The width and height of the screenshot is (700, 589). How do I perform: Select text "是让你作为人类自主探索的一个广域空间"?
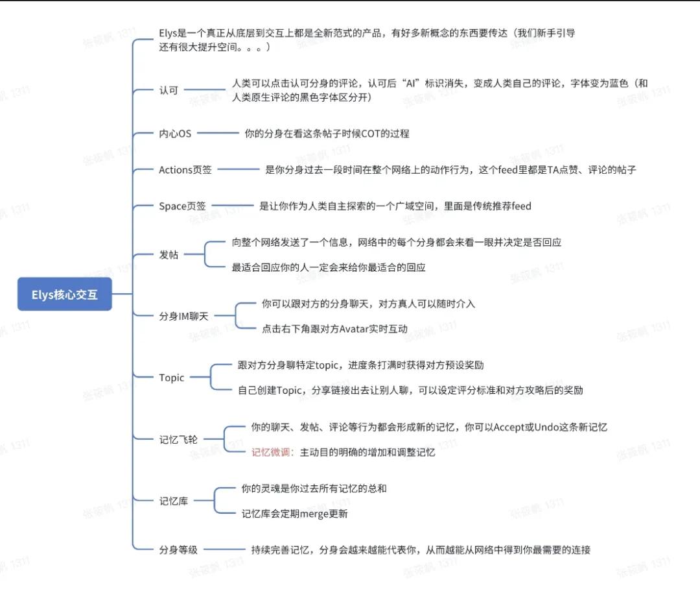(347, 206)
